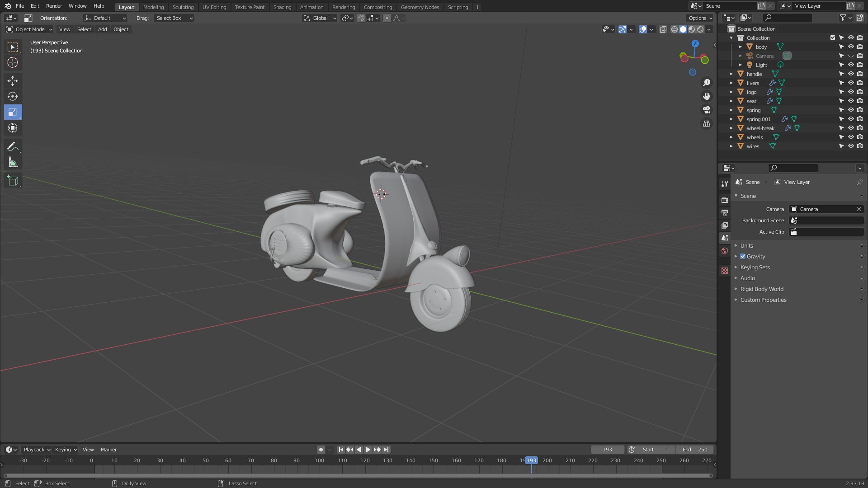The width and height of the screenshot is (868, 488).
Task: Select the Annotate tool
Action: click(x=13, y=146)
